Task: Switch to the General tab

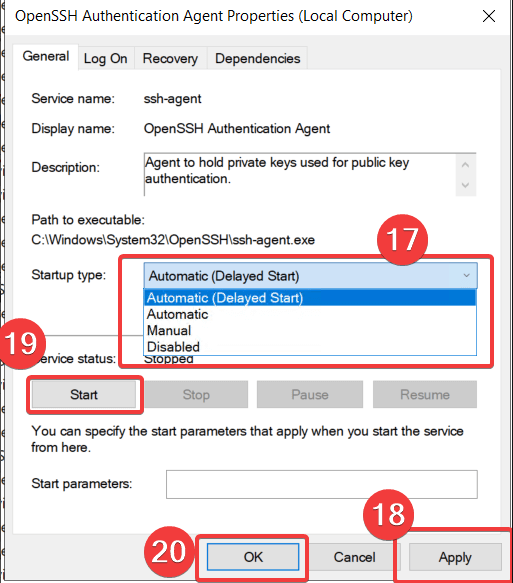Action: pos(46,57)
